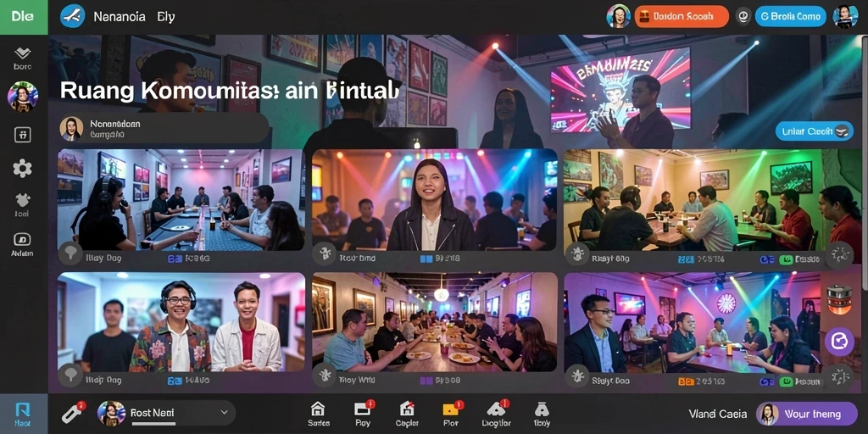Toggle the green badge in 'Risayt 80g' row
This screenshot has height=434, width=868.
[x=786, y=259]
